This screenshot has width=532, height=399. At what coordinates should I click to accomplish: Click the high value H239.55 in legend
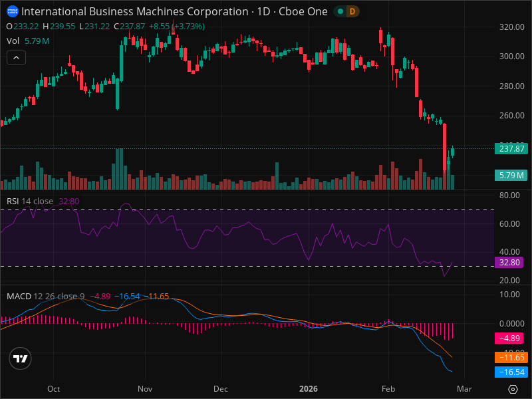(59, 26)
